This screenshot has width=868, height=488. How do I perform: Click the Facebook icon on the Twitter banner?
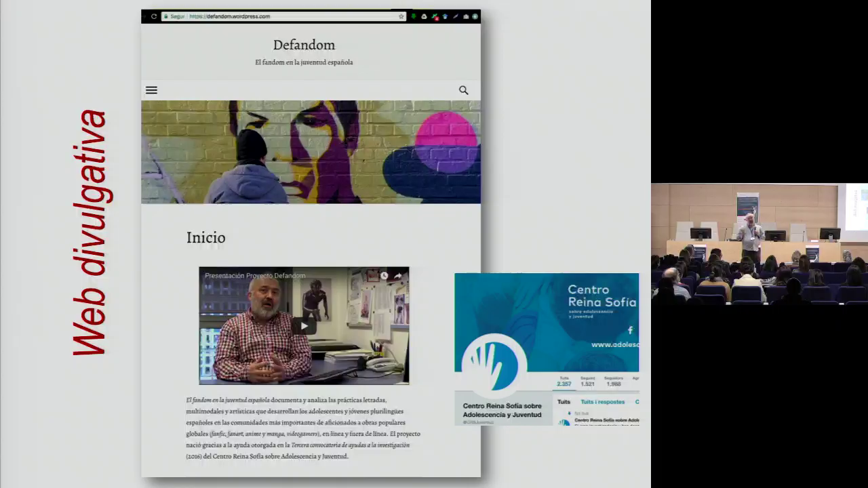click(x=630, y=330)
